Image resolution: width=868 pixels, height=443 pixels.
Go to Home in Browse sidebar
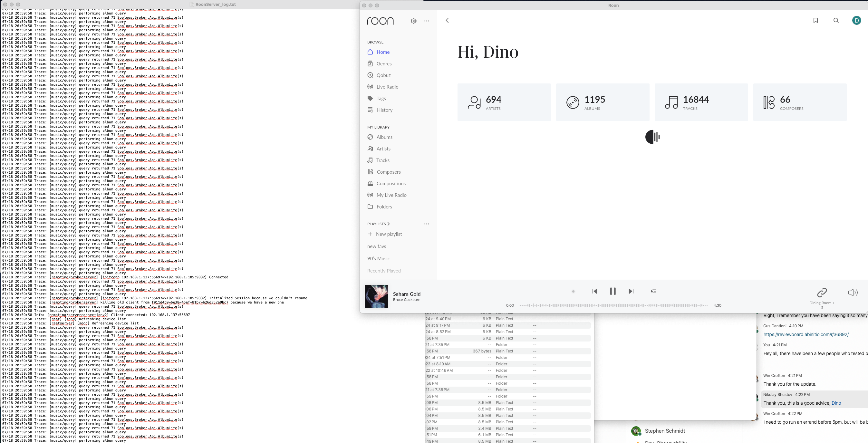click(383, 52)
